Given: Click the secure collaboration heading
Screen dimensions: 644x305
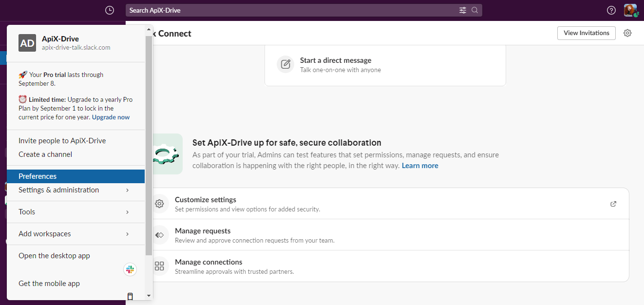Looking at the screenshot, I should pyautogui.click(x=287, y=143).
